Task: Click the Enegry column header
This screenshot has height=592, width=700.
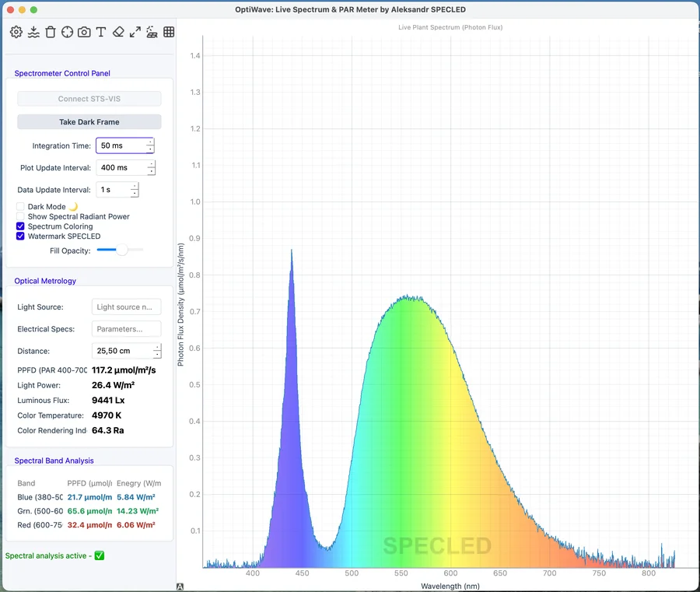Action: coord(139,483)
